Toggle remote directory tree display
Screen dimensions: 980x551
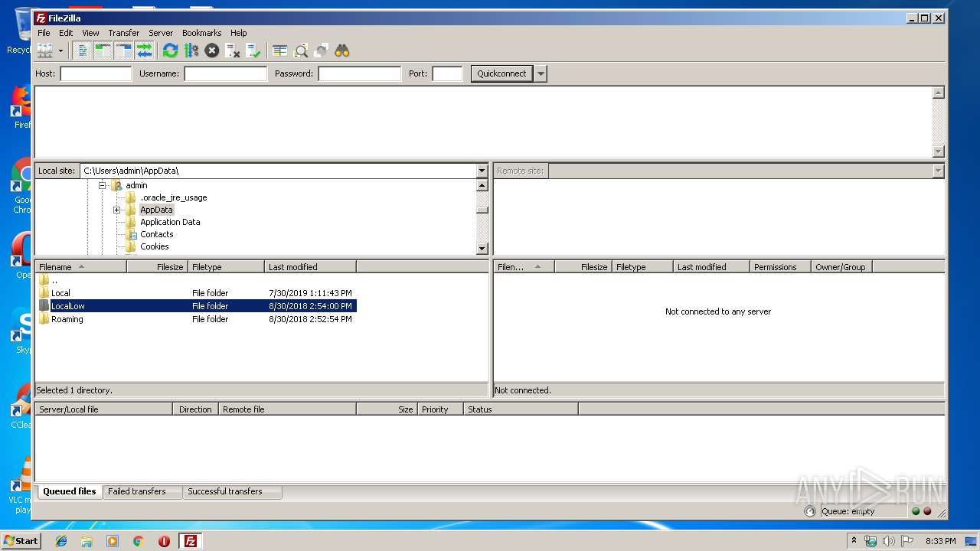tap(124, 51)
